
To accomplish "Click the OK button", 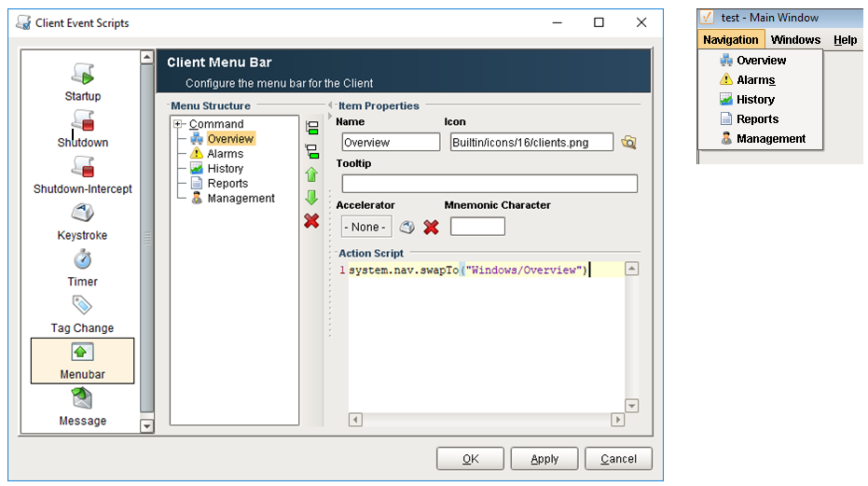I will tap(470, 459).
